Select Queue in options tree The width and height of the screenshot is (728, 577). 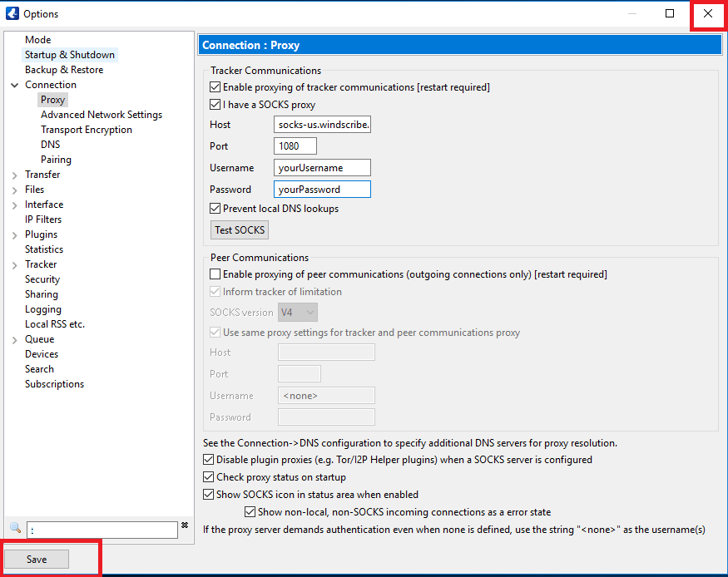pyautogui.click(x=39, y=339)
